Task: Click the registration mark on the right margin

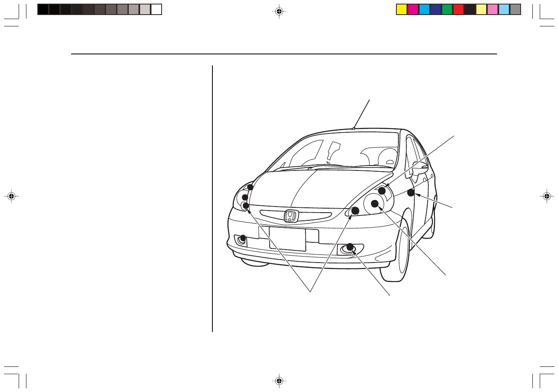Action: click(x=547, y=196)
